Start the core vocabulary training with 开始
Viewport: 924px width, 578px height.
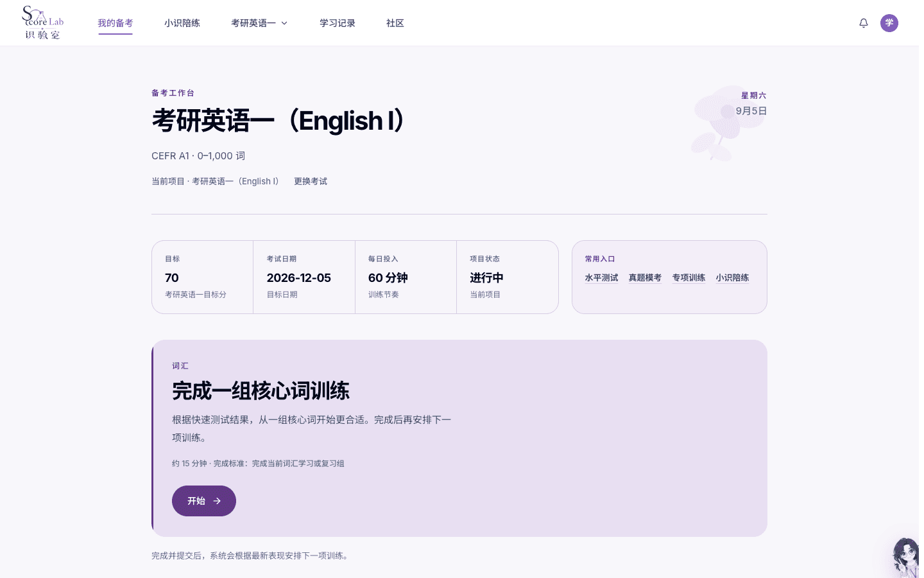coord(204,501)
